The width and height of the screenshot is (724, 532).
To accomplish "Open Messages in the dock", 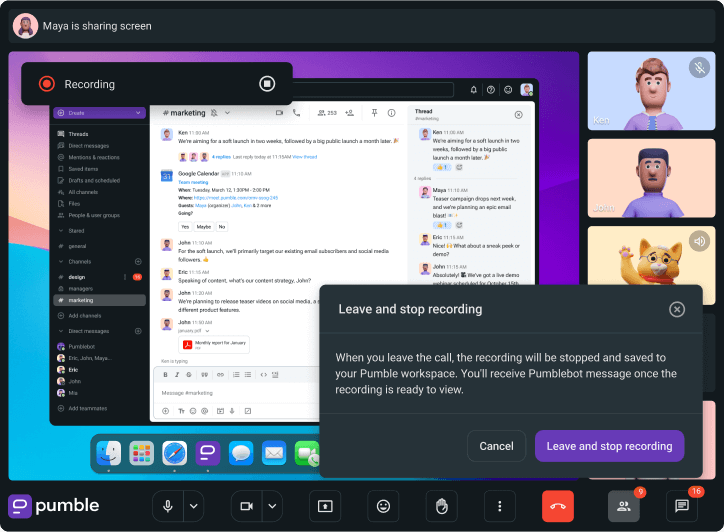I will [x=241, y=453].
